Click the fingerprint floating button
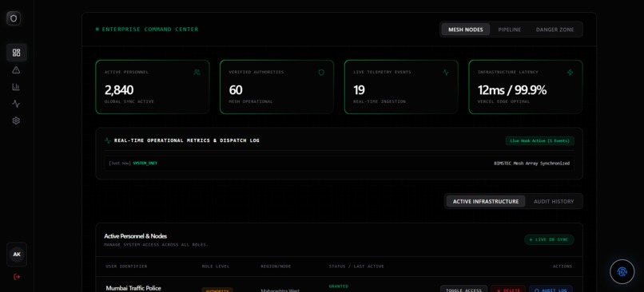 click(622, 271)
